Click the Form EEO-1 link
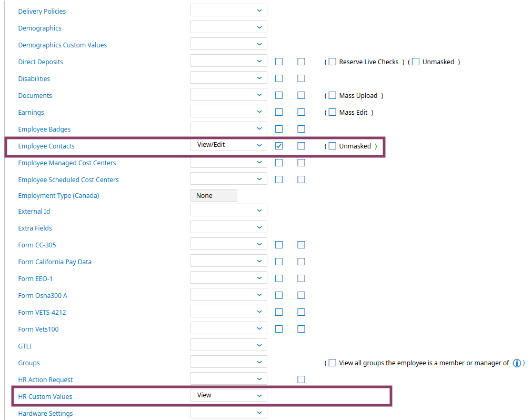Screen dimensions: 532x420 tap(35, 278)
